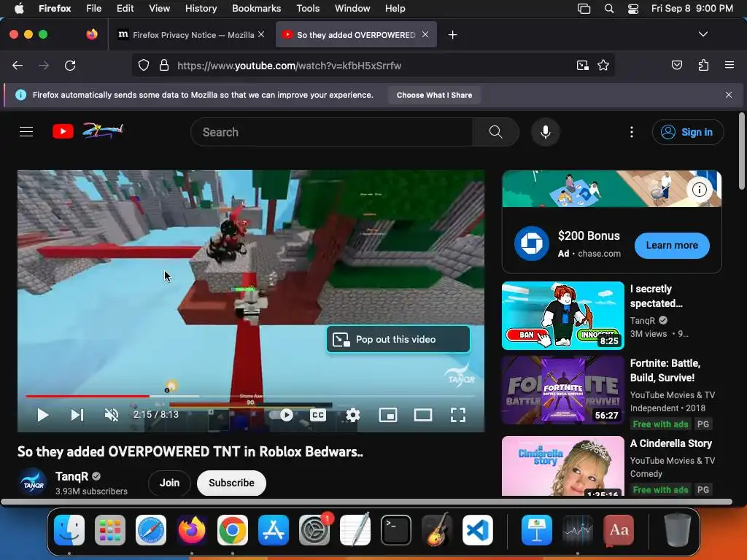Viewport: 747px width, 560px height.
Task: Launch Safari from the Dock
Action: click(x=150, y=530)
